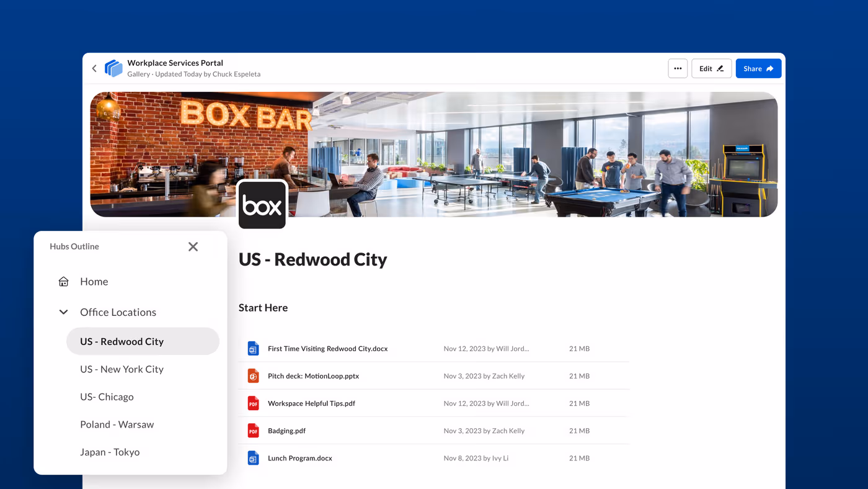868x489 pixels.
Task: Open the Word icon for Lunch Program.docx
Action: pyautogui.click(x=252, y=457)
